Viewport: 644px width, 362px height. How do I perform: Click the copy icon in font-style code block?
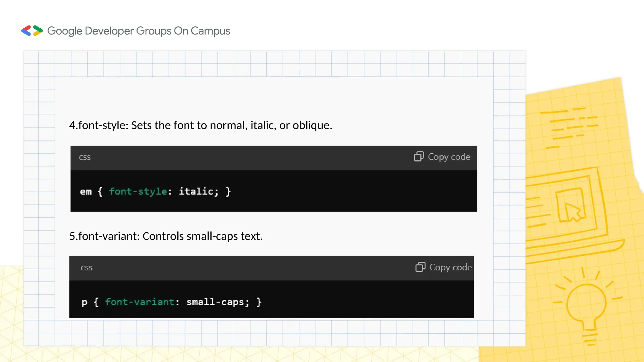coord(419,156)
